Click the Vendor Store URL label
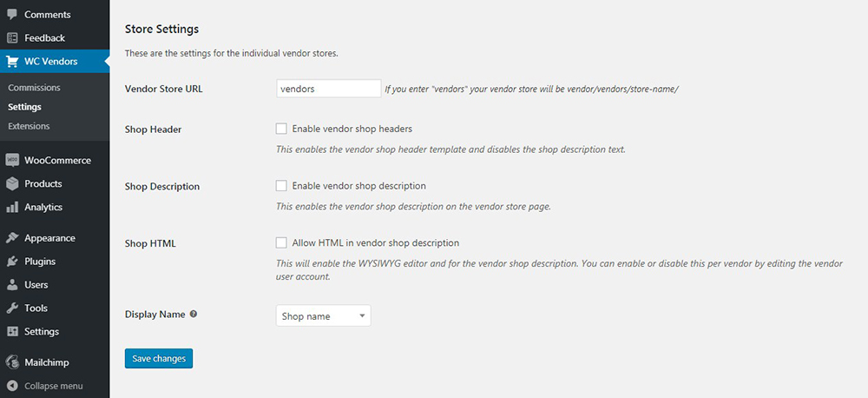 164,89
